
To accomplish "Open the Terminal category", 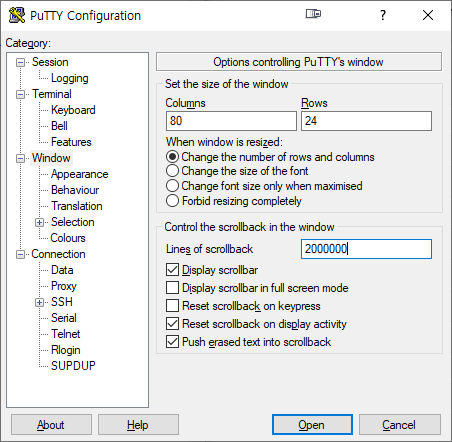I will 52,94.
